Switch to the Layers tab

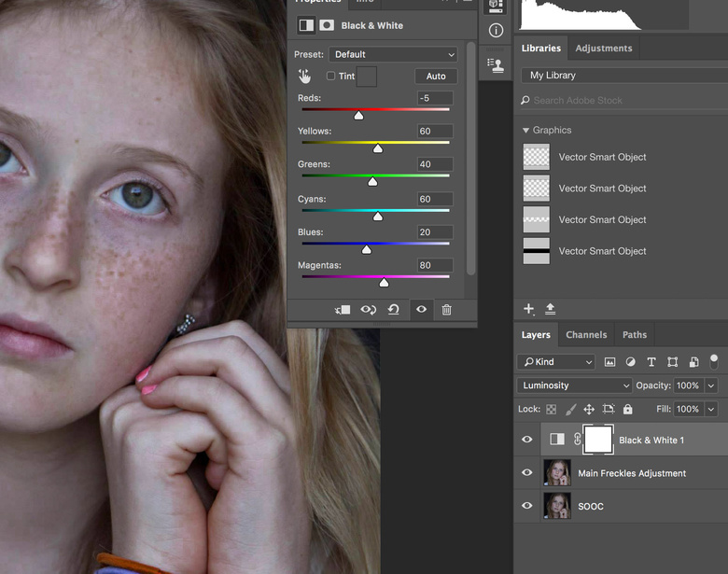pos(536,335)
